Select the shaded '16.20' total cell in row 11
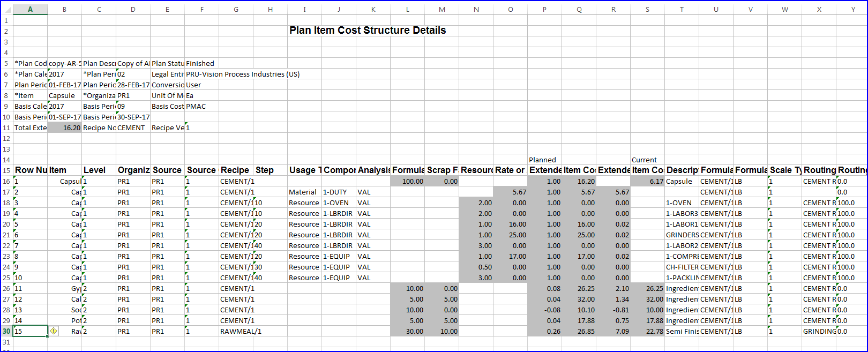This screenshot has width=868, height=352. 64,128
